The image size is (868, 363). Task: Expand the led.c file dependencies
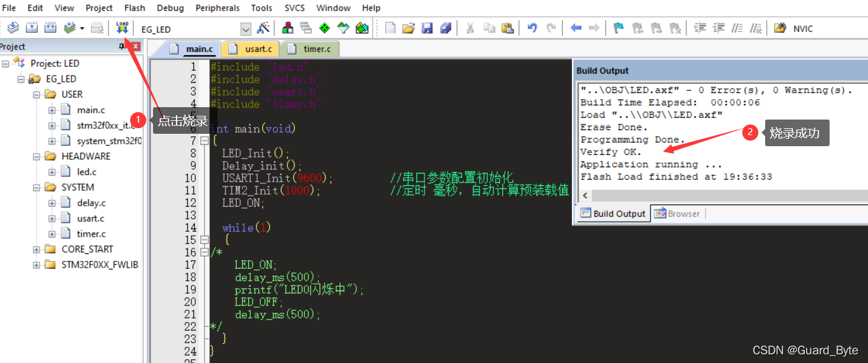pos(52,172)
